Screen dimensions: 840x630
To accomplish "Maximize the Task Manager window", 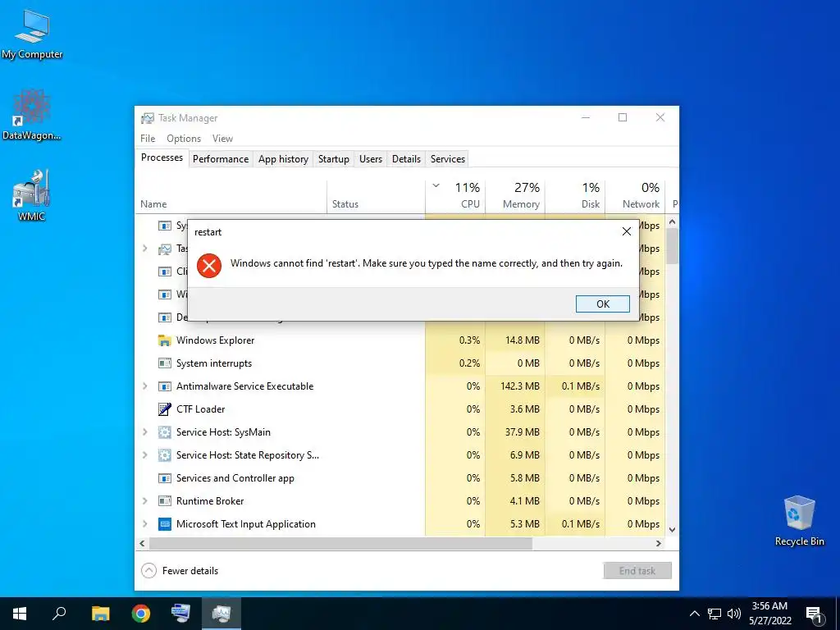I will point(623,117).
